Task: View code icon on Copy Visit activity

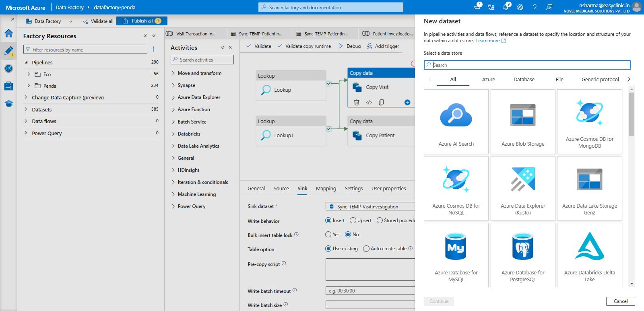Action: point(369,102)
